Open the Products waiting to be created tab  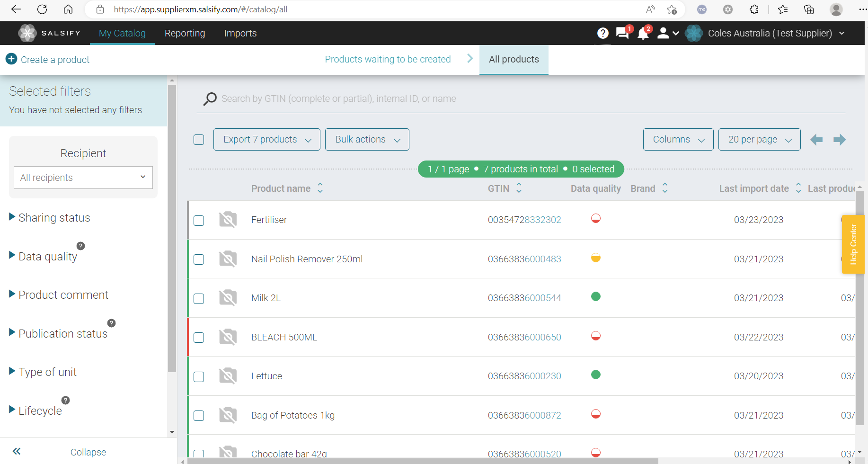pyautogui.click(x=388, y=59)
